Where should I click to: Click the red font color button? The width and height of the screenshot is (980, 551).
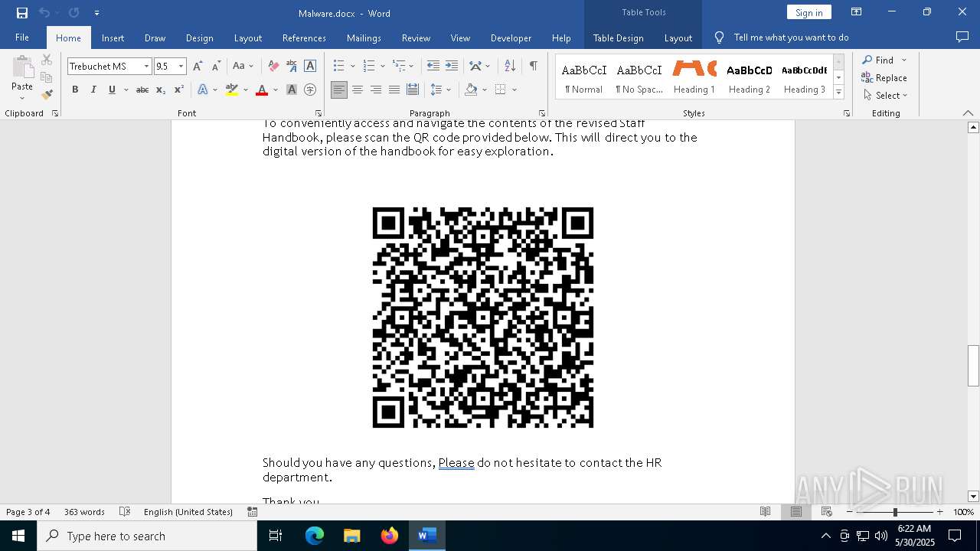(262, 90)
